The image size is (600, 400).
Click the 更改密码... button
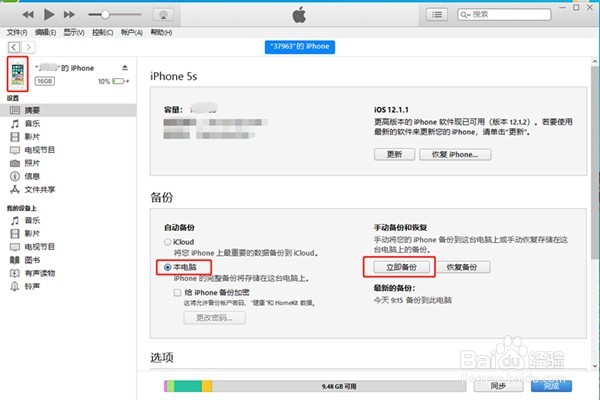pyautogui.click(x=214, y=318)
